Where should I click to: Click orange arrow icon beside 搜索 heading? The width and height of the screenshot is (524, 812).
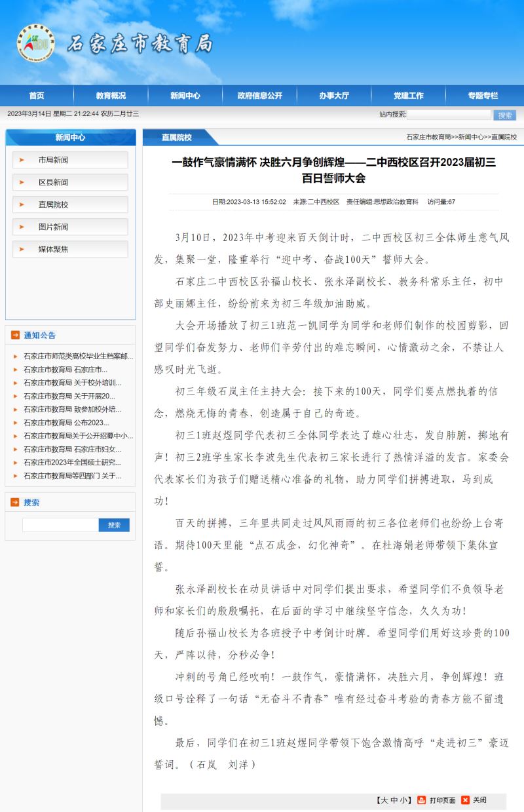pyautogui.click(x=15, y=503)
